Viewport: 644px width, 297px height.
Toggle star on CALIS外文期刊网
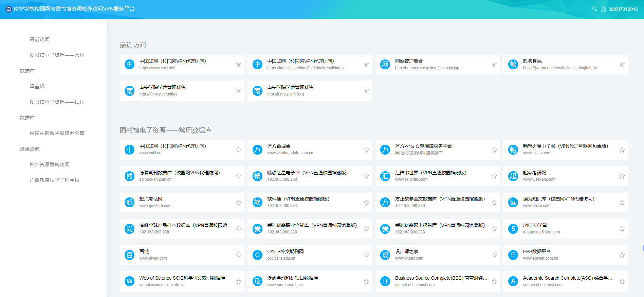pyautogui.click(x=366, y=255)
